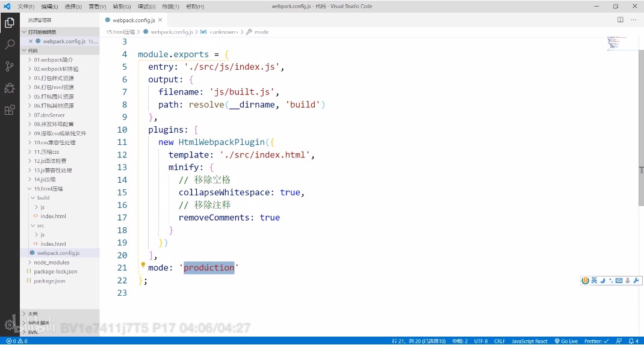Expand the 14.js压缩 folder
Viewport: 644px width, 345px height.
(x=60, y=179)
